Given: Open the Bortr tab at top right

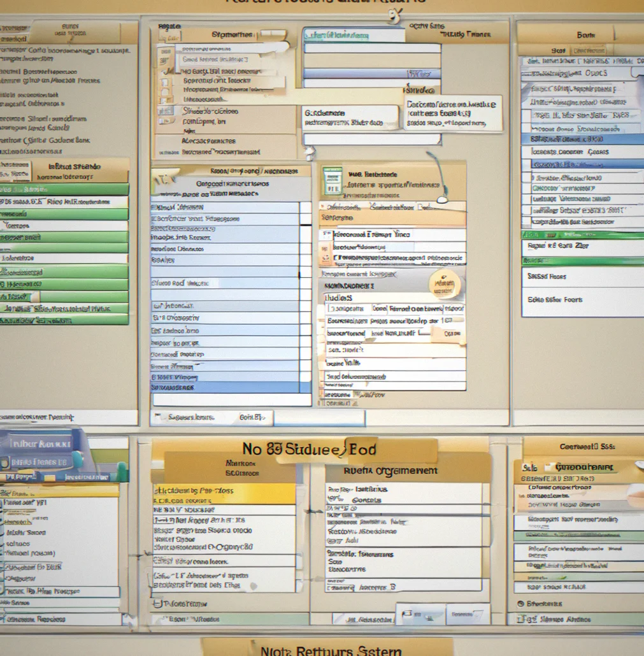Looking at the screenshot, I should click(585, 35).
